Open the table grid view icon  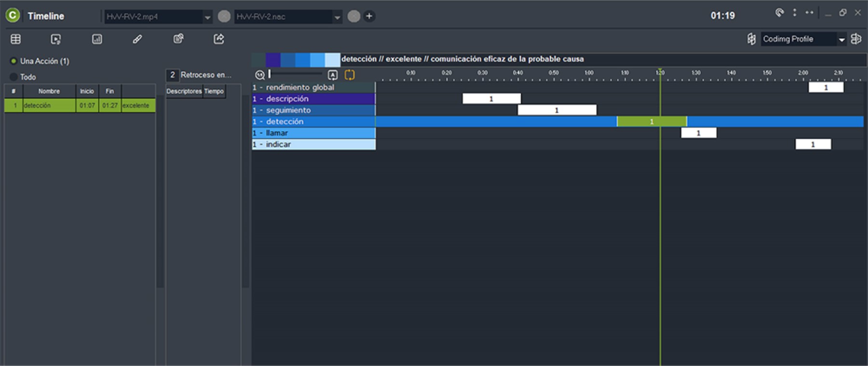[x=15, y=39]
